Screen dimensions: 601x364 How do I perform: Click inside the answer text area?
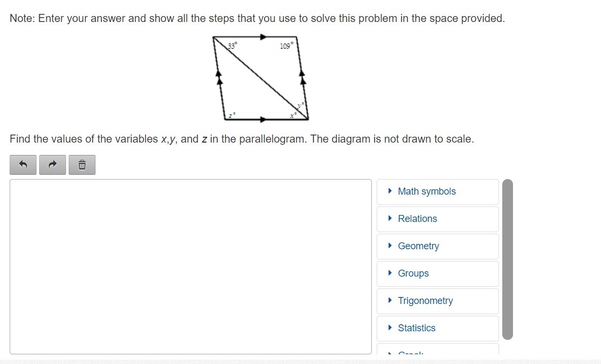point(190,266)
